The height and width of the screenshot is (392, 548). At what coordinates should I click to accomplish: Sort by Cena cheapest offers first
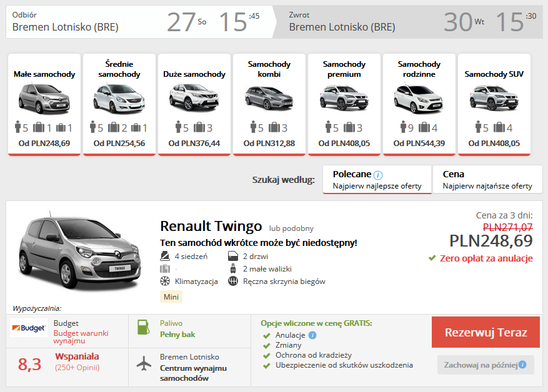(x=487, y=179)
